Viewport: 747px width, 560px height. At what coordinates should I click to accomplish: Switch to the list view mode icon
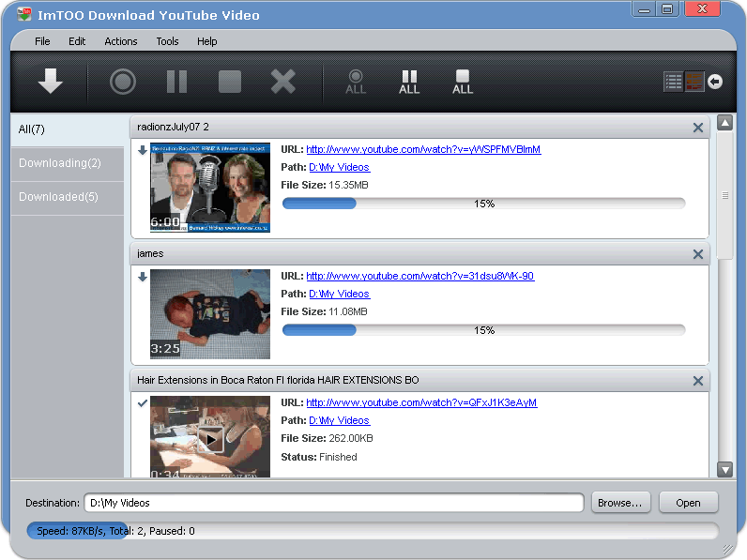pos(673,82)
